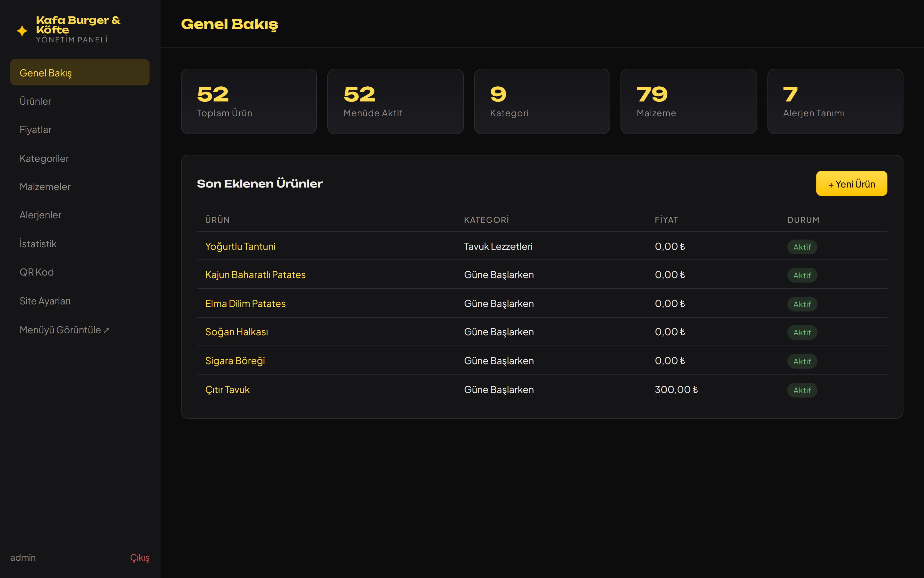This screenshot has height=578, width=924.
Task: Click the Yeni Ürün button
Action: [x=851, y=184]
